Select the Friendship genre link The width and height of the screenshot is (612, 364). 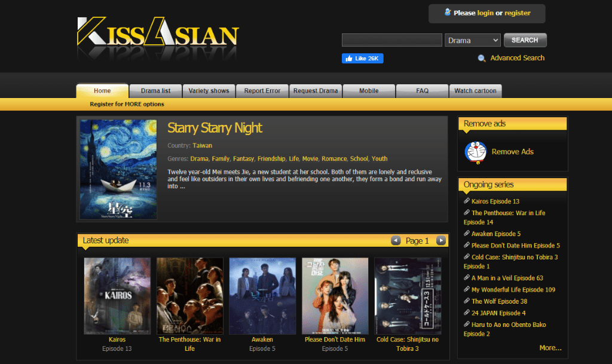click(x=271, y=159)
